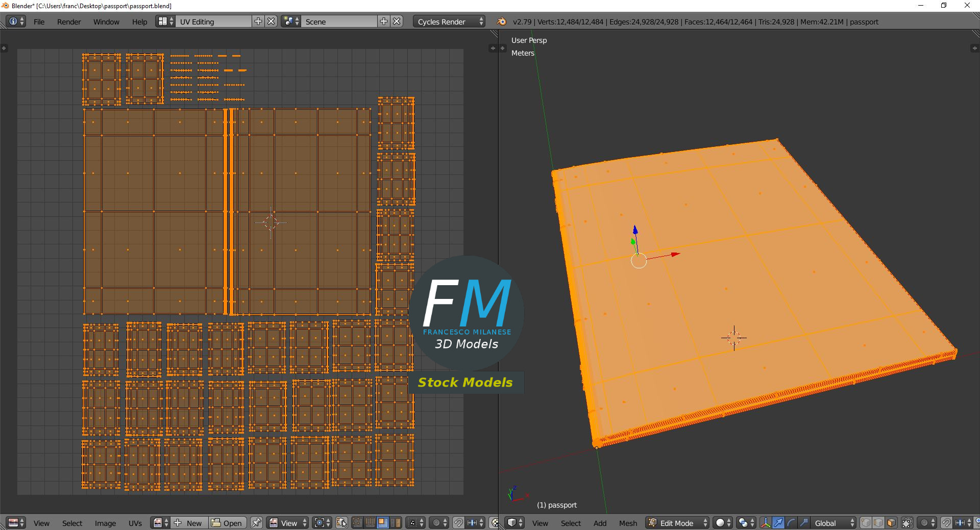
Task: Click the translate manipulator arrow icon
Action: point(778,523)
